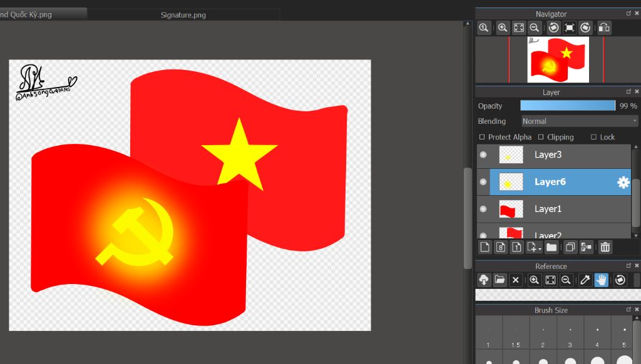Rotate canvas left in Navigator

(x=553, y=28)
